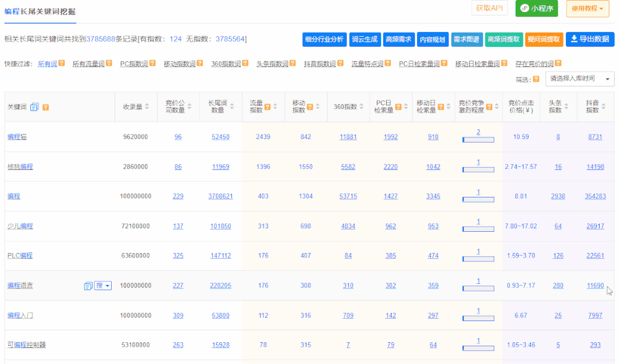The width and height of the screenshot is (618, 364).
Task: Click the help icon beside 移动日检索量词
Action: click(504, 63)
